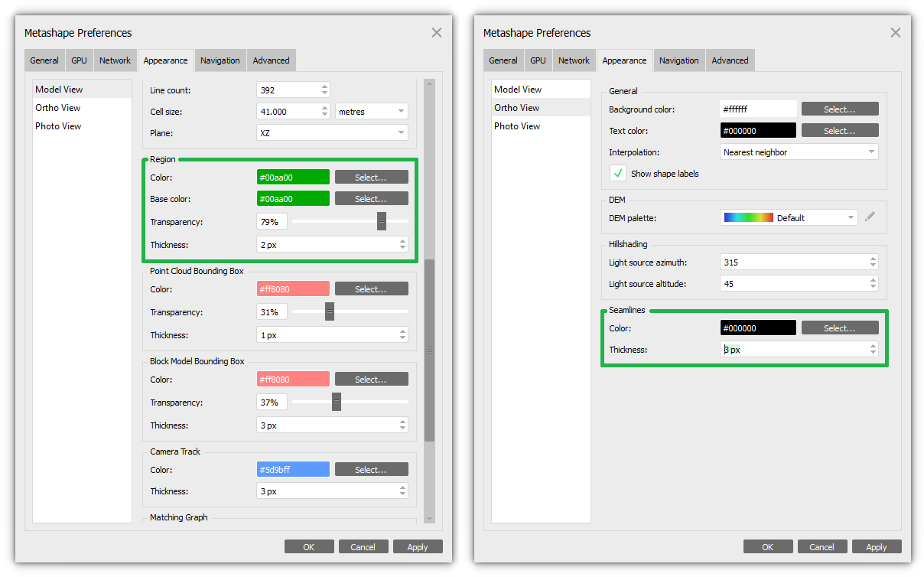Click Cancel in right Preferences window
This screenshot has height=577, width=924.
coord(822,547)
